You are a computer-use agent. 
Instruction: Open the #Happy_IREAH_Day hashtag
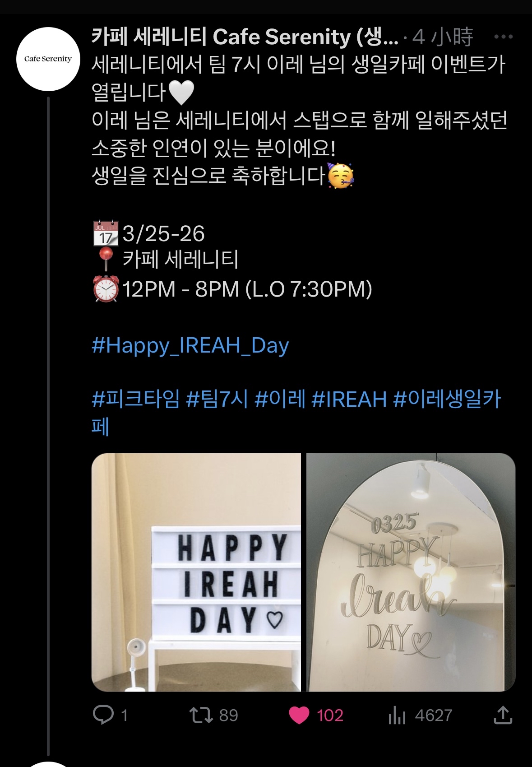click(x=190, y=346)
